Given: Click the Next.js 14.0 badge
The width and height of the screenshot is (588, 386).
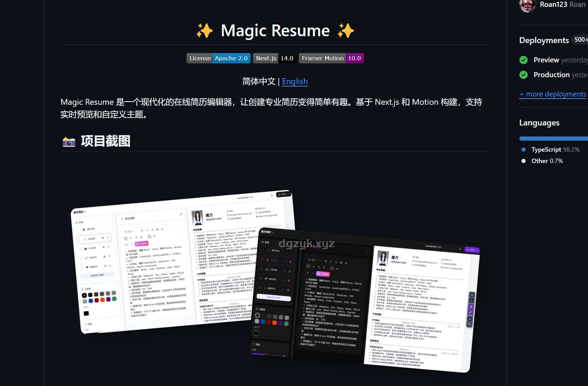Looking at the screenshot, I should click(275, 58).
